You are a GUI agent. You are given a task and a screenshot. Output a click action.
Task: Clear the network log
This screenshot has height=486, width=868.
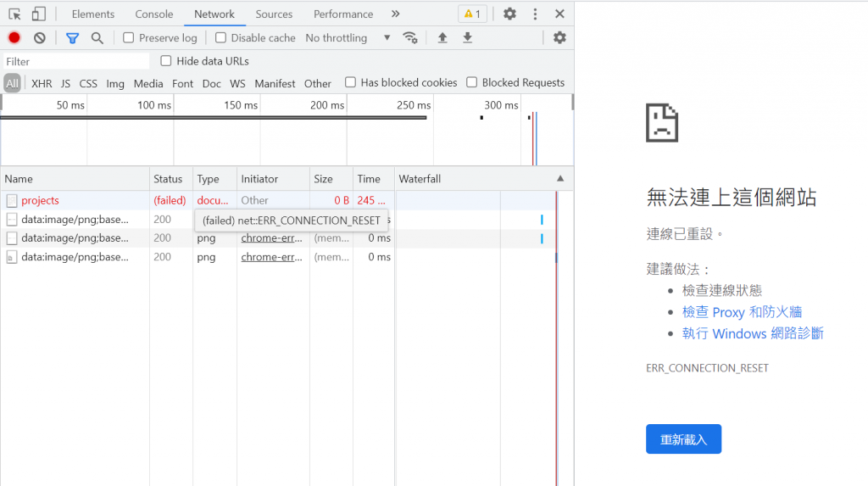pyautogui.click(x=39, y=37)
